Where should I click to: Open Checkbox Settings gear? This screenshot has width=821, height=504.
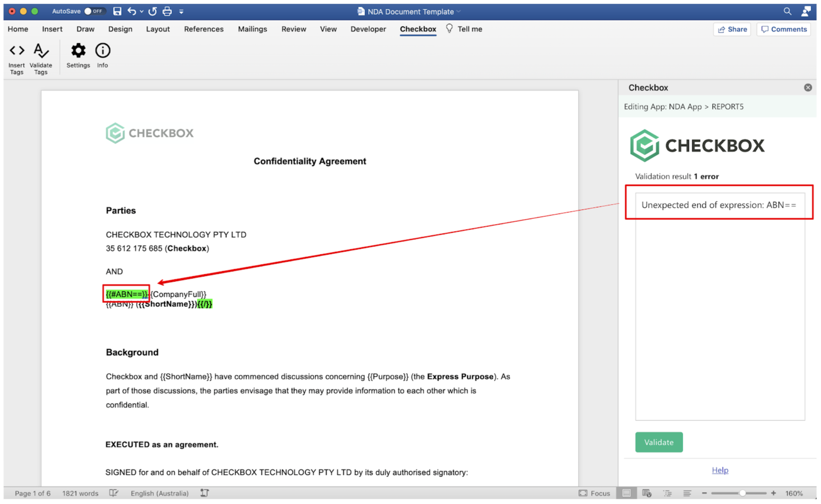pyautogui.click(x=78, y=56)
